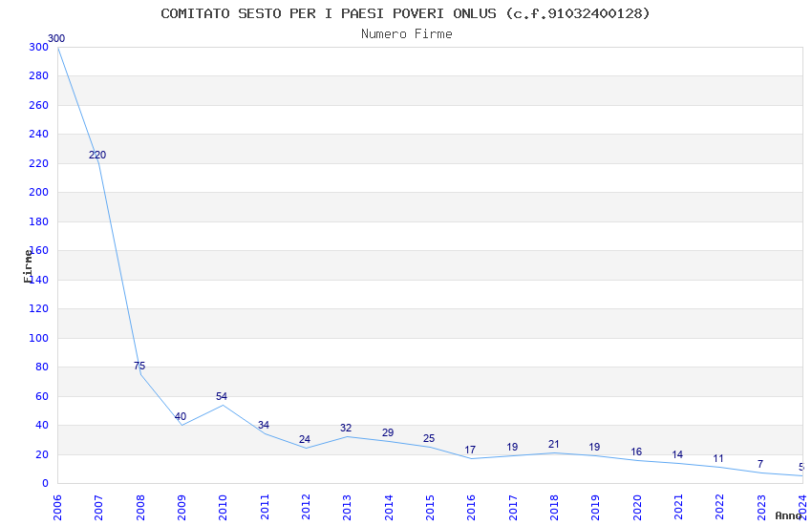Select the x-axis year label '2011'
The image size is (812, 525).
coord(264,507)
